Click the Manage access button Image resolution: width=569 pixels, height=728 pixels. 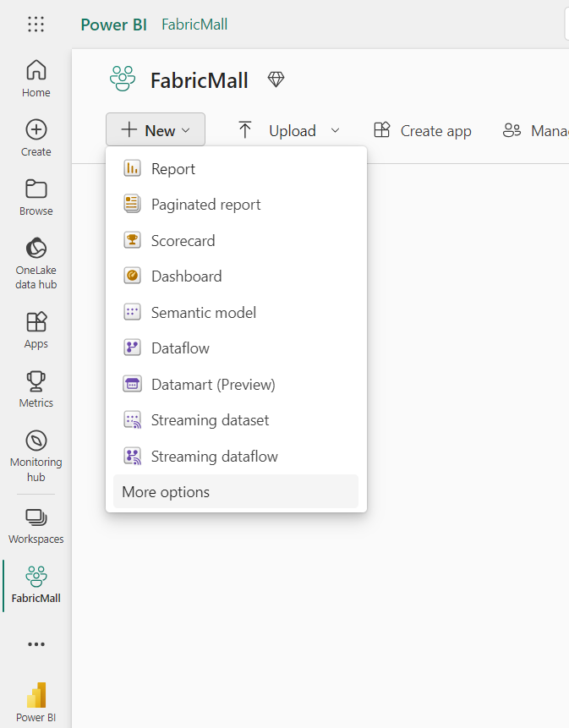pyautogui.click(x=535, y=130)
